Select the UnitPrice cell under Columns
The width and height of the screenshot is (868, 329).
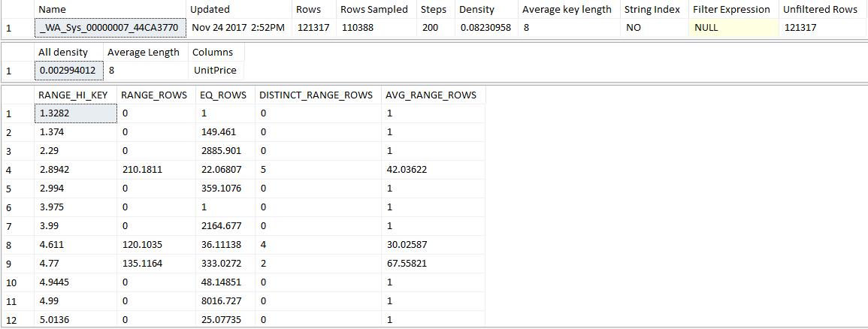[x=215, y=71]
